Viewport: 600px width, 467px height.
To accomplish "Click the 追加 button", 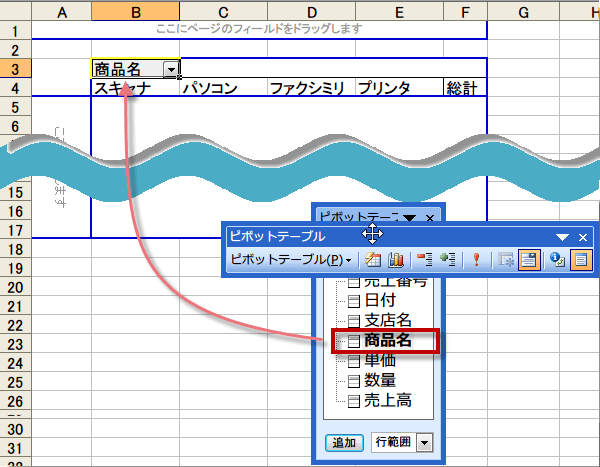I will [344, 443].
